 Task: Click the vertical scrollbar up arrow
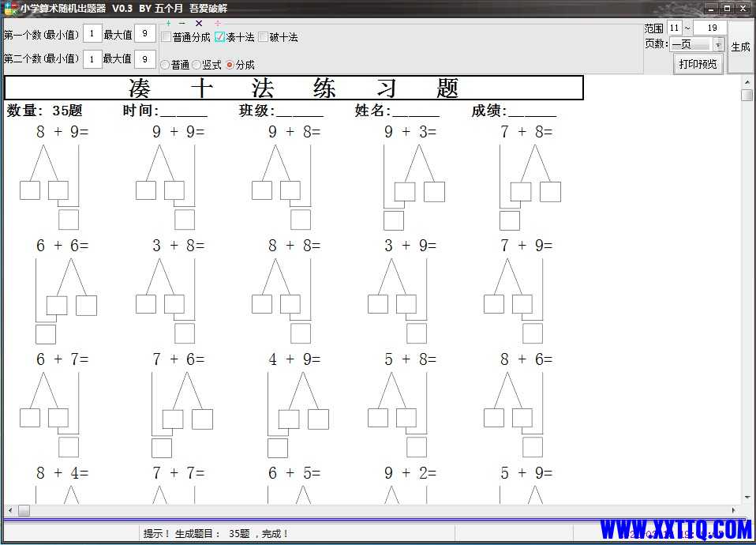(747, 83)
